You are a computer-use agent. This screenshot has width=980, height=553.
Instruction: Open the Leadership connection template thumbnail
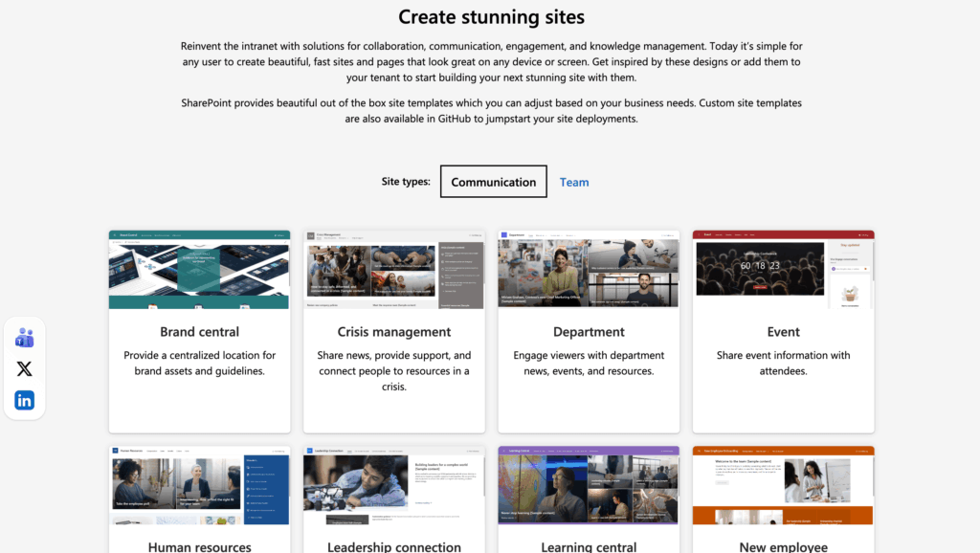[x=393, y=485]
